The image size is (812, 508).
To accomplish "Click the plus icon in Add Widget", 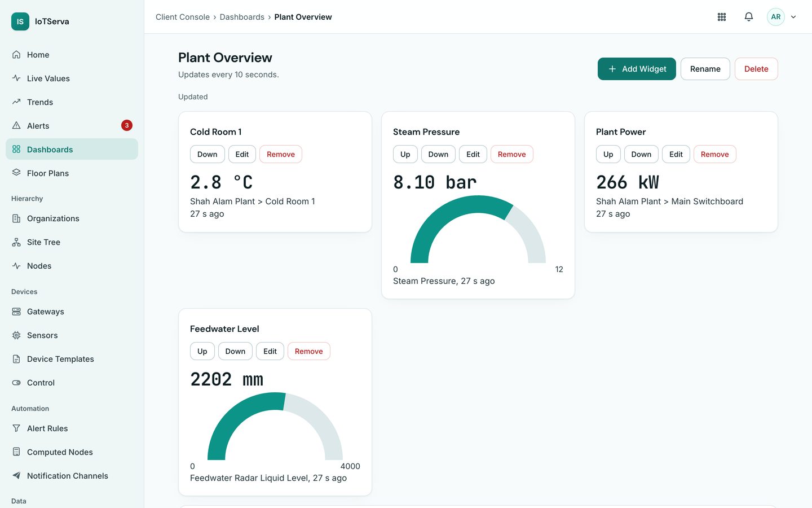I will [612, 69].
